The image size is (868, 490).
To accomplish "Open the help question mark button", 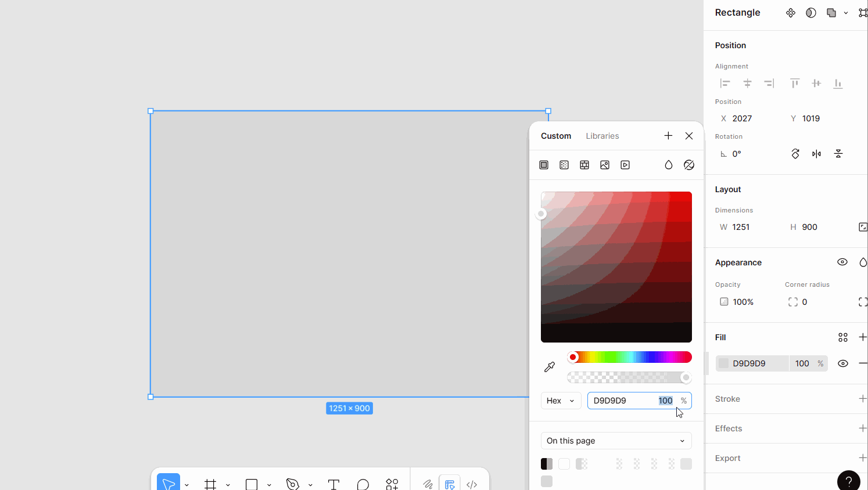I will 849,480.
